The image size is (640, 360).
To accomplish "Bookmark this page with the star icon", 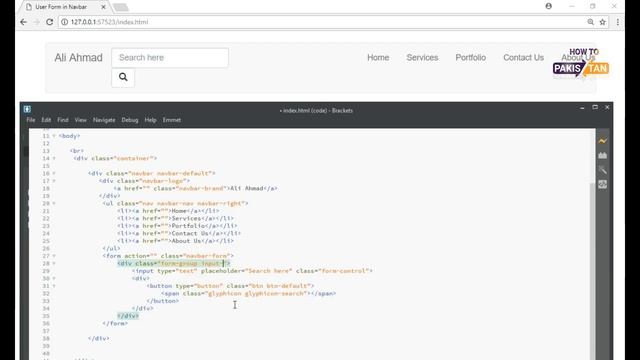I will (602, 22).
